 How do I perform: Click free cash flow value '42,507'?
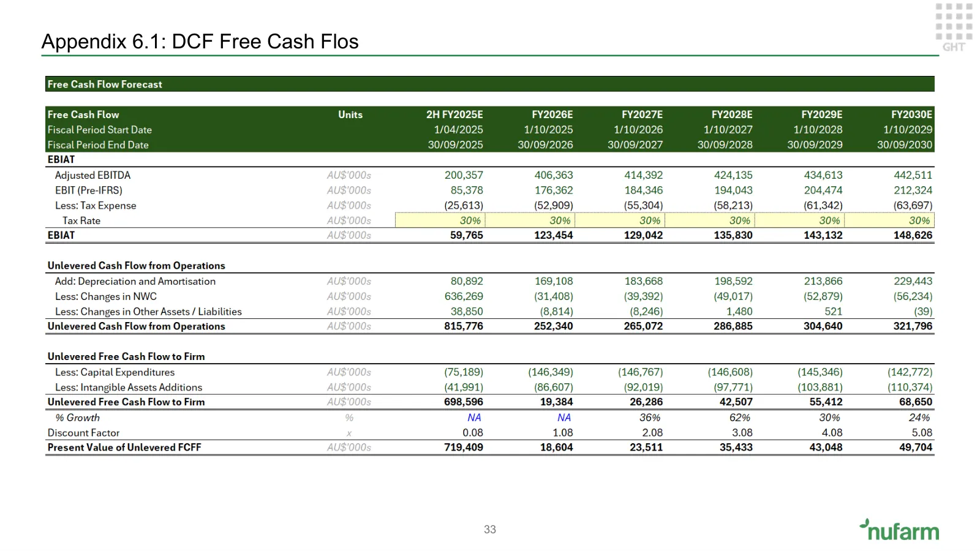pyautogui.click(x=736, y=402)
